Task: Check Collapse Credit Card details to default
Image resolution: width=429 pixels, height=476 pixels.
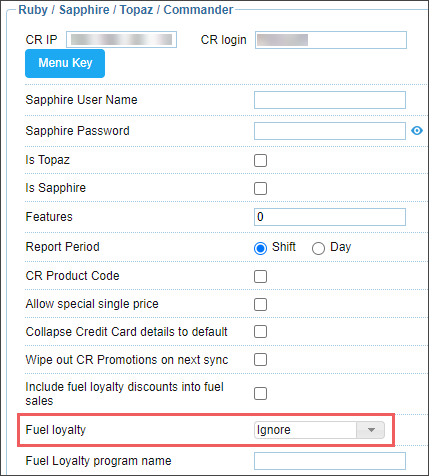Action: pyautogui.click(x=260, y=332)
